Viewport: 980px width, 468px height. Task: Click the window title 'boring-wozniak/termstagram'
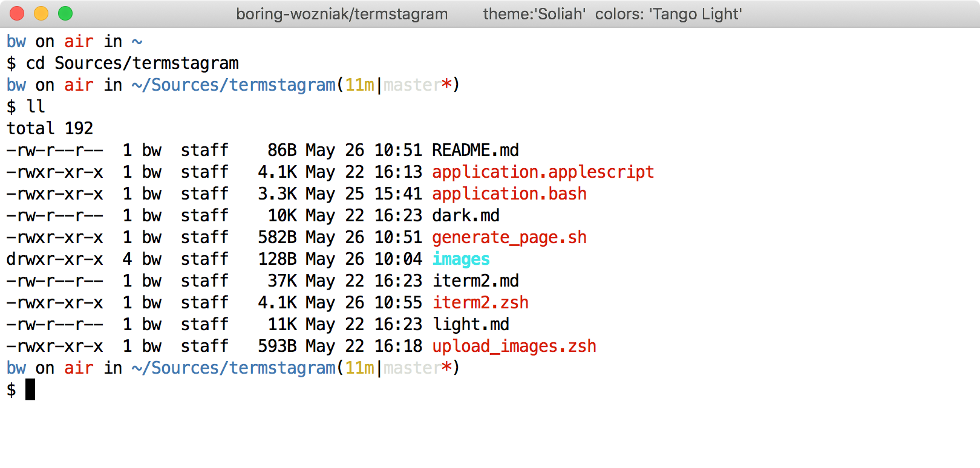pyautogui.click(x=342, y=14)
